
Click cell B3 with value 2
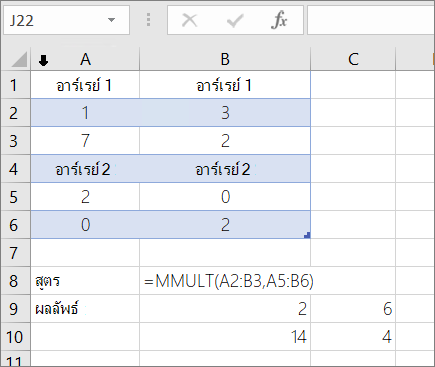pos(225,141)
